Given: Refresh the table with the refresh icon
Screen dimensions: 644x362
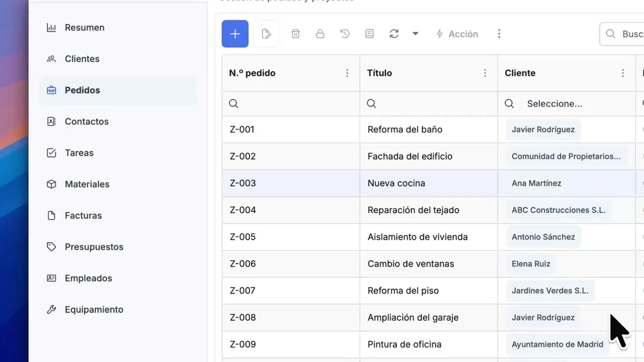Looking at the screenshot, I should 394,34.
